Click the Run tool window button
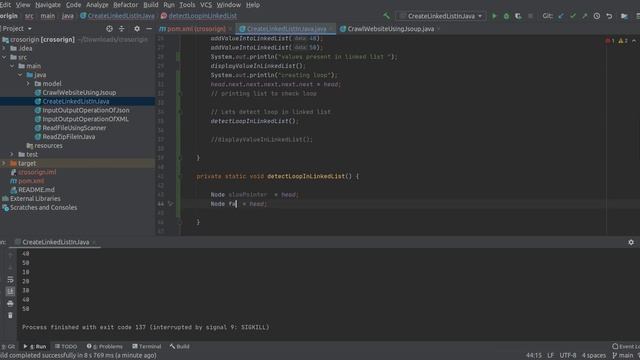This screenshot has height=360, width=640. coord(35,347)
